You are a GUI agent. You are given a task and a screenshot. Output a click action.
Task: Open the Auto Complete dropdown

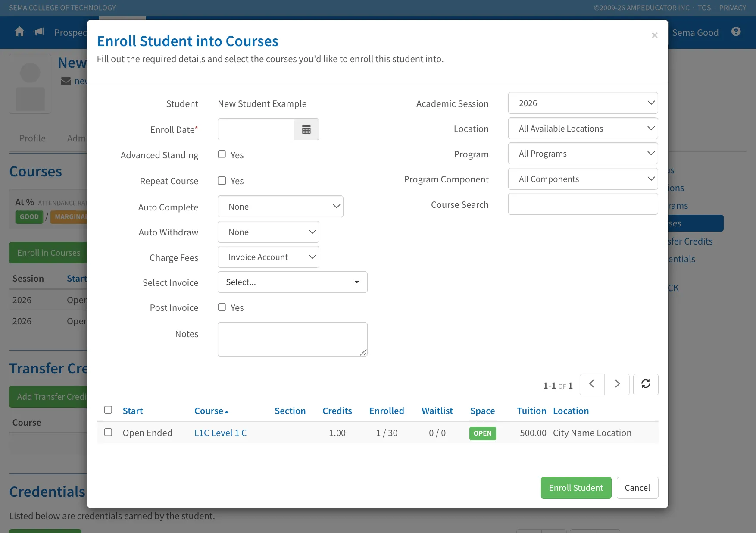(x=281, y=207)
